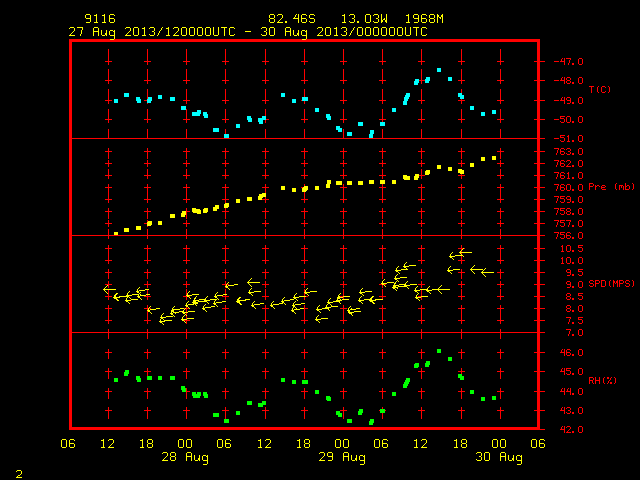Click the date range title line

(x=248, y=32)
